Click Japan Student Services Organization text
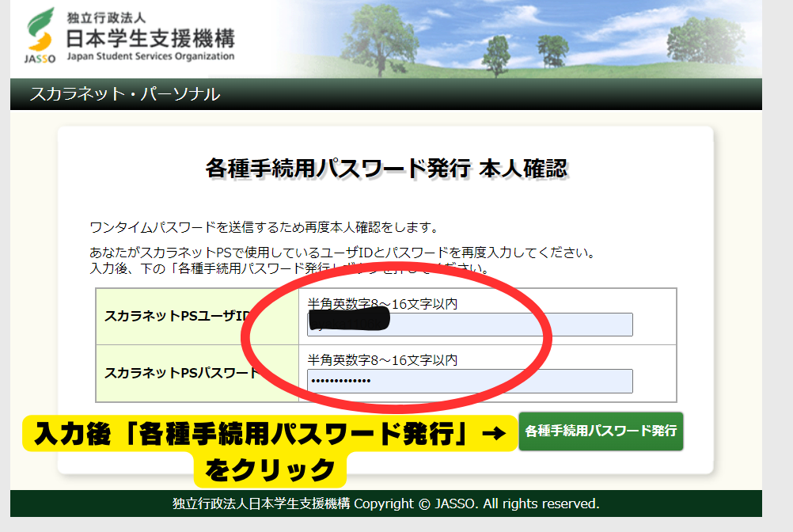Screen dimensions: 793x532 (150, 56)
